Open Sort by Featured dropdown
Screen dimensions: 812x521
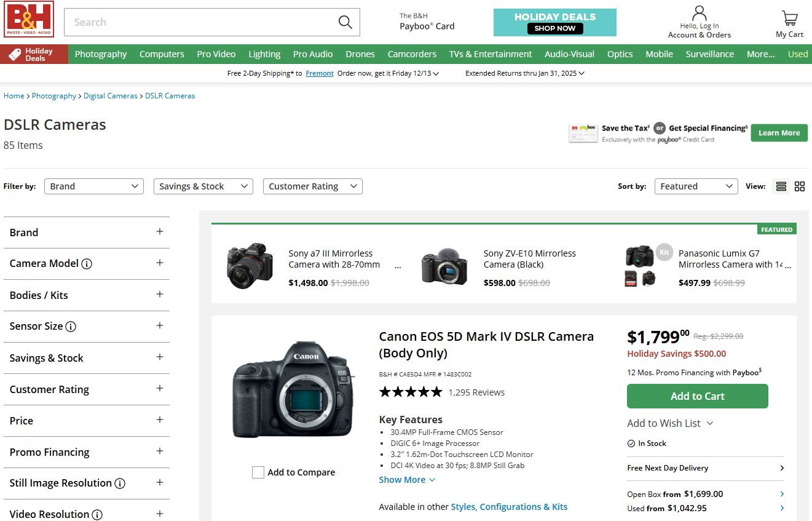(696, 186)
